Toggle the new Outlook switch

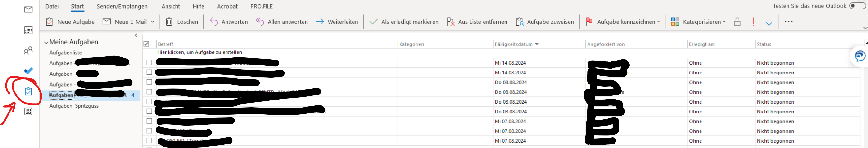tap(857, 6)
